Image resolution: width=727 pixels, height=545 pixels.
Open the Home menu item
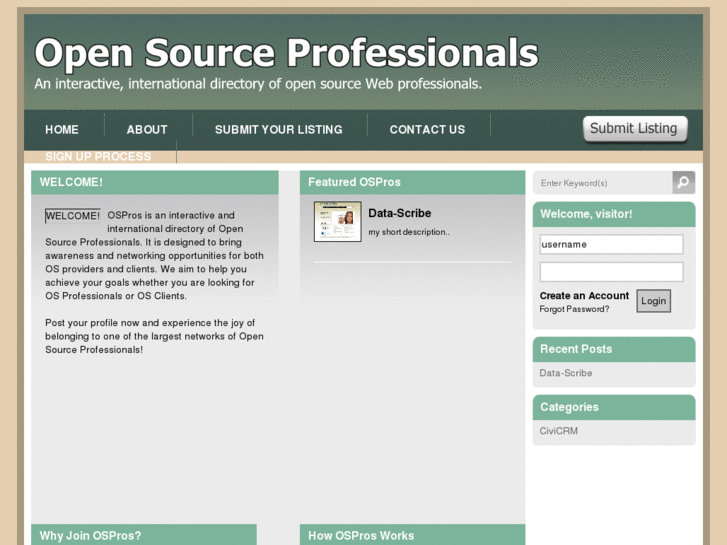(62, 129)
